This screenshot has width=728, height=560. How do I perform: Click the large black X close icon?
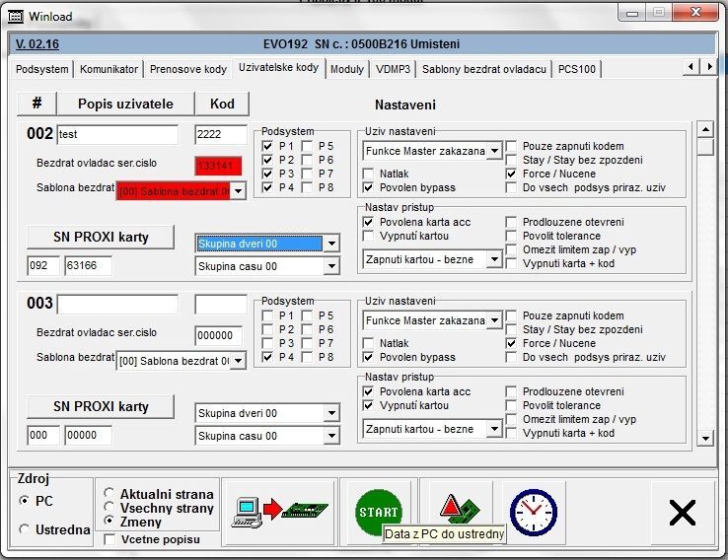tap(682, 512)
